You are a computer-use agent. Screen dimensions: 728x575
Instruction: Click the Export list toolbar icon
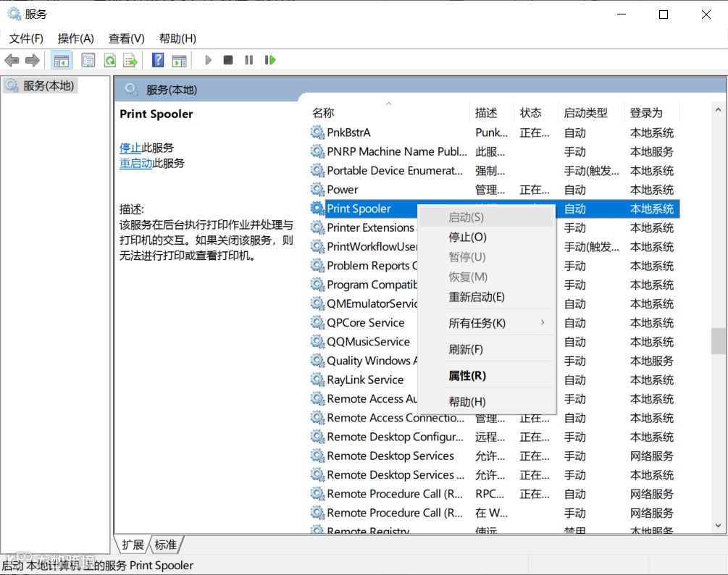pos(130,60)
